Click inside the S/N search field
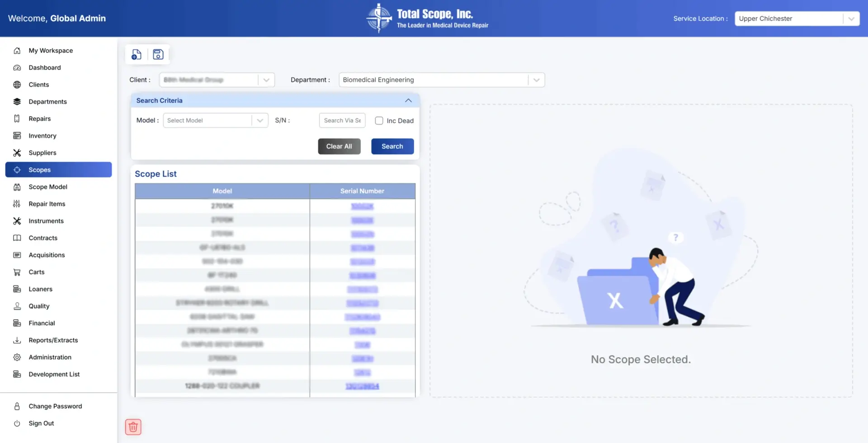The height and width of the screenshot is (443, 868). pos(342,120)
